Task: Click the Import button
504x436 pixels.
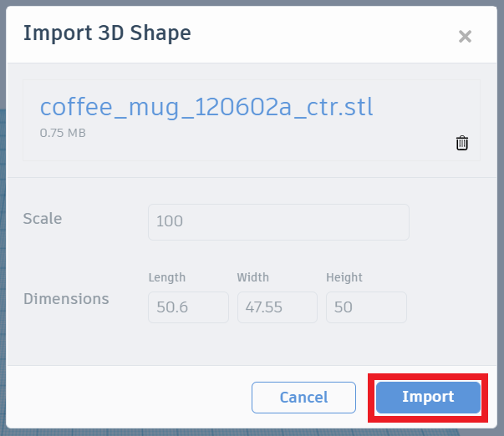Action: pos(428,398)
